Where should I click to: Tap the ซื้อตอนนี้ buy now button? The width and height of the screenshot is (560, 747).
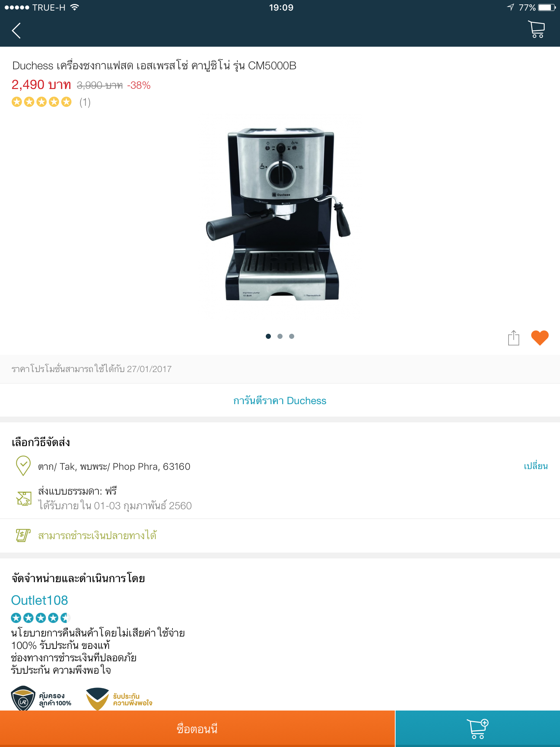[197, 728]
